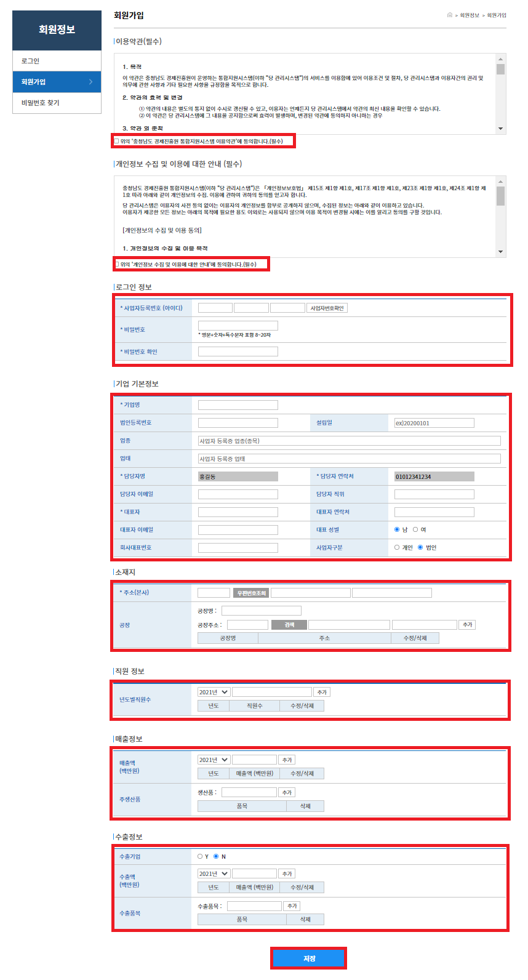Click the 업태 input field
The height and width of the screenshot is (980, 528).
tap(350, 459)
